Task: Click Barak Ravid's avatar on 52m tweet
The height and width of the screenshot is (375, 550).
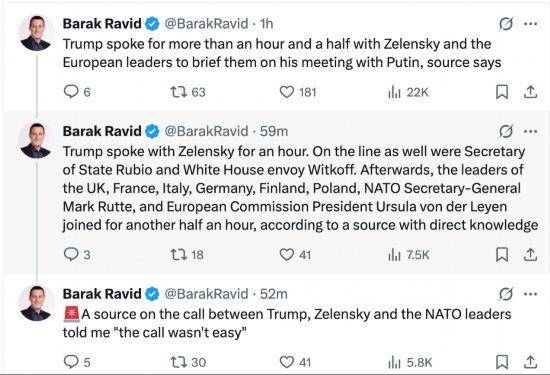Action: [x=35, y=303]
